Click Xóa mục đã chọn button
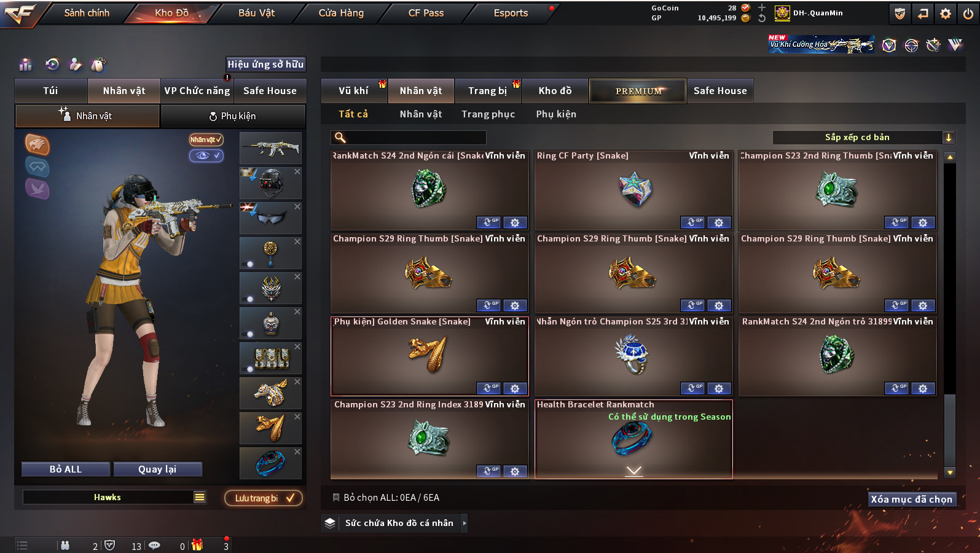The height and width of the screenshot is (553, 980). 911,499
